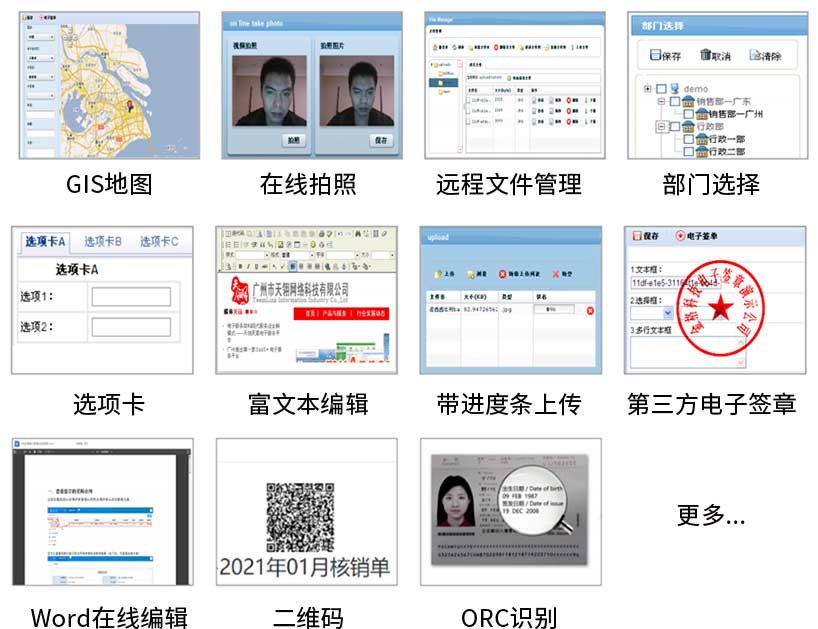Collapse the 销售部一广东 tree node
This screenshot has width=818, height=629.
[661, 101]
